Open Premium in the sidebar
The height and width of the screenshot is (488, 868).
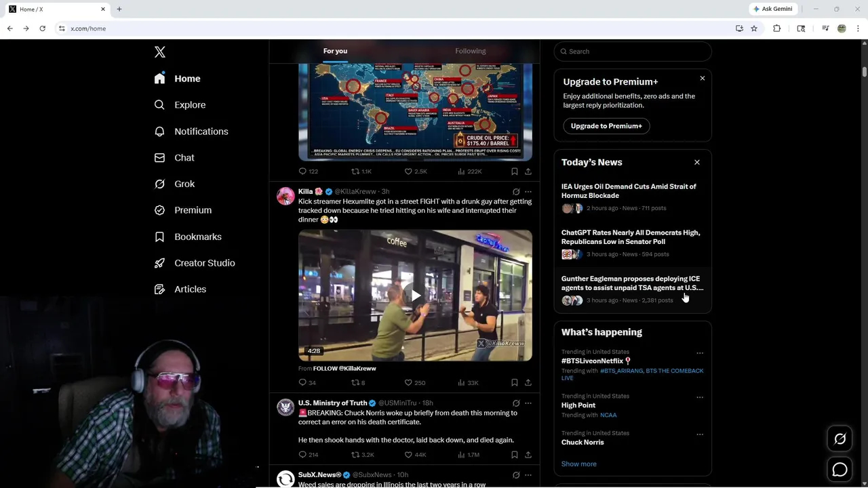click(x=183, y=210)
